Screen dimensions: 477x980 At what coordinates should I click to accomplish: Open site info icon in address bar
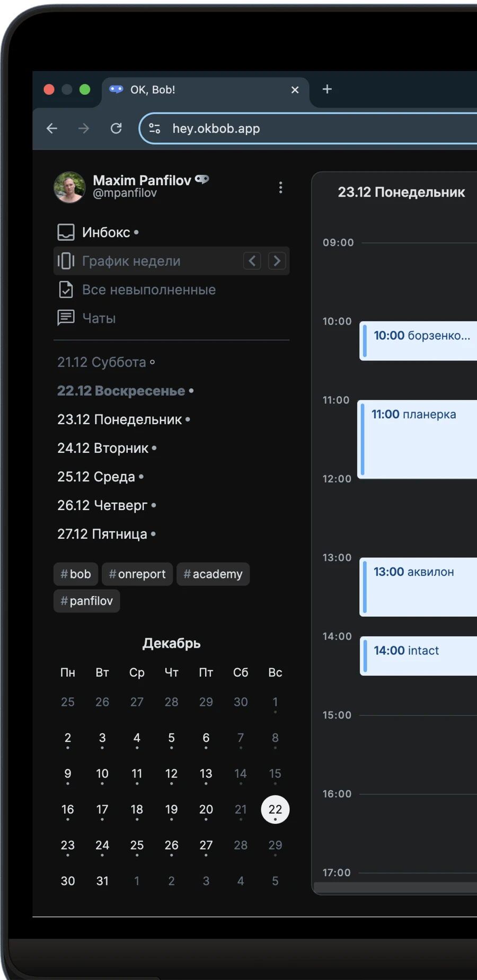[x=155, y=128]
